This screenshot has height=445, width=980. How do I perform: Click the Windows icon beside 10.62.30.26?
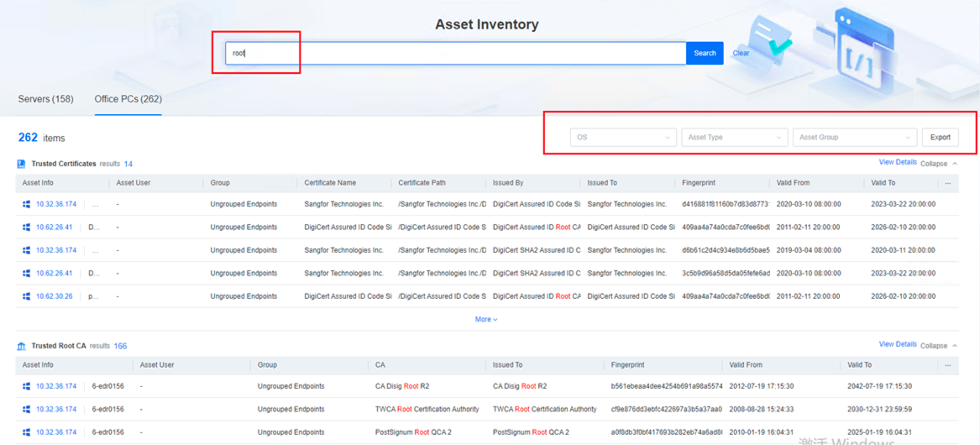click(27, 296)
